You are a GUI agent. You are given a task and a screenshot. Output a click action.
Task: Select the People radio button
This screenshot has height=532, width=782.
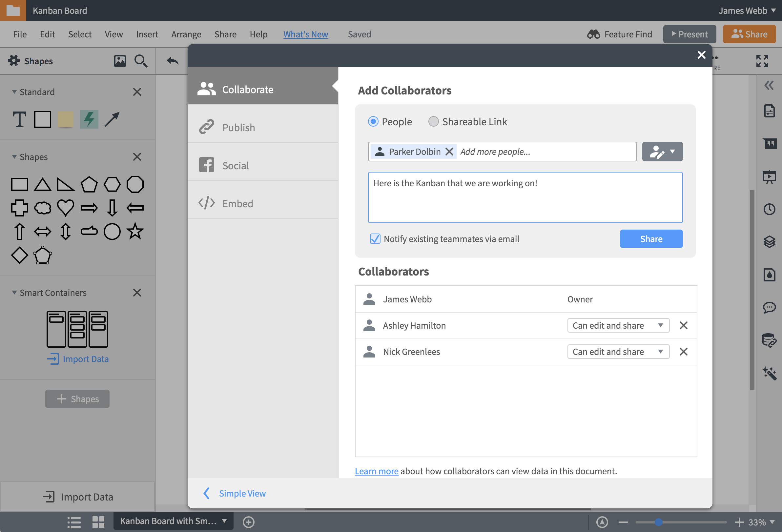[373, 121]
